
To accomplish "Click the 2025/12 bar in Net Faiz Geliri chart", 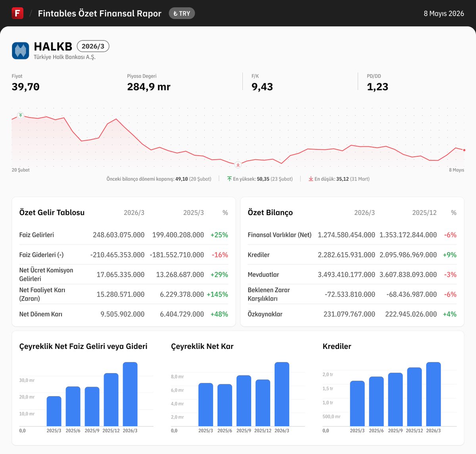I will pyautogui.click(x=111, y=400).
